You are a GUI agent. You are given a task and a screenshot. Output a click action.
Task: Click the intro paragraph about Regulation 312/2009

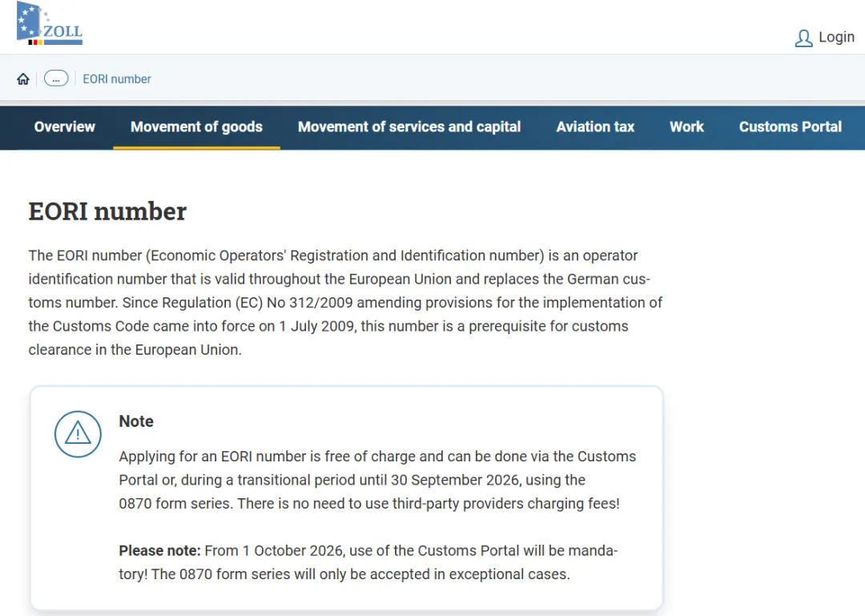pyautogui.click(x=345, y=303)
